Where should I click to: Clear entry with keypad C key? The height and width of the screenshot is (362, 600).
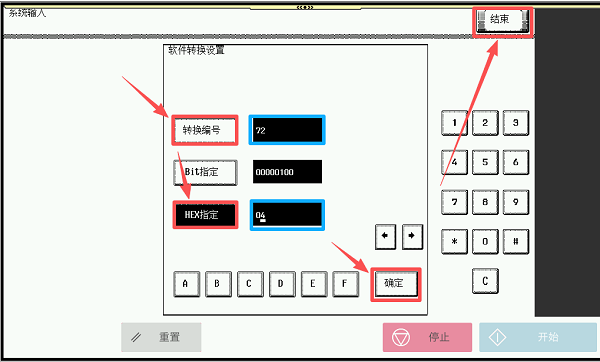485,281
